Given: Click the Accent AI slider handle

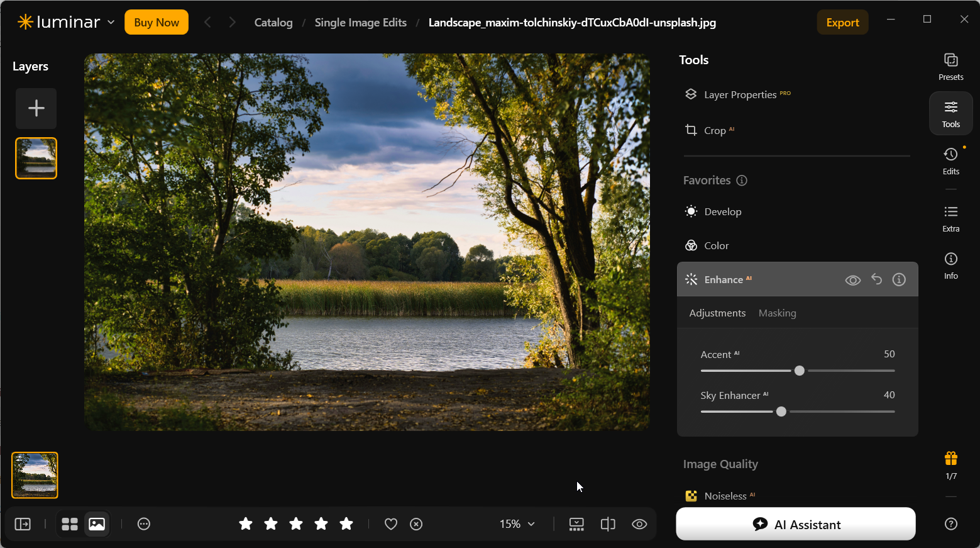Looking at the screenshot, I should (x=799, y=371).
